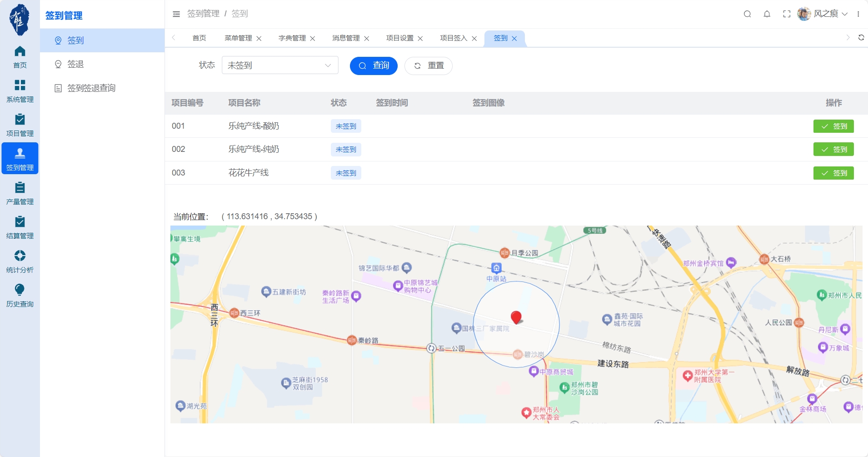This screenshot has width=868, height=457.
Task: Click 签到 button for project 001
Action: pos(833,126)
